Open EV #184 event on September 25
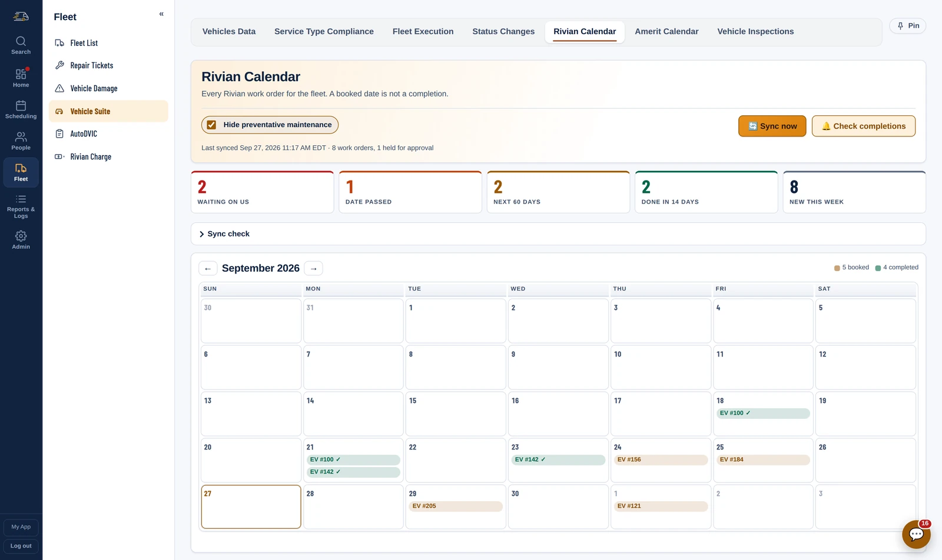The height and width of the screenshot is (560, 942). pyautogui.click(x=763, y=460)
